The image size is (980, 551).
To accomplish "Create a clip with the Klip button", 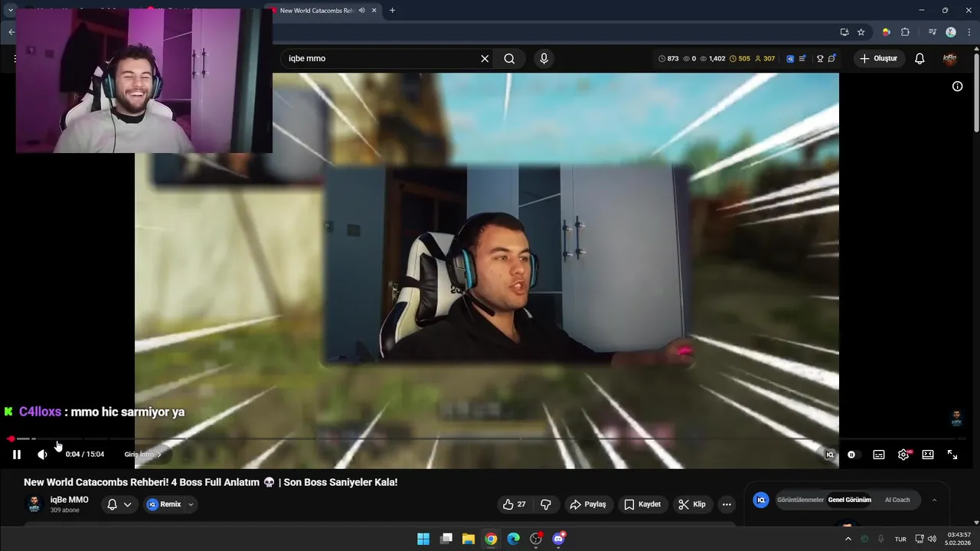I will 691,504.
